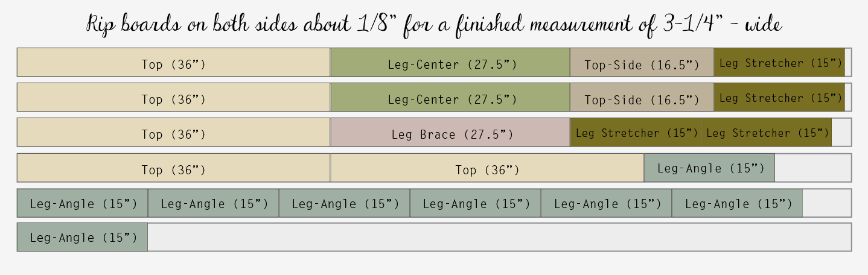Select the first Leg-Angle block in fifth row
This screenshot has width=868, height=275.
83,203
